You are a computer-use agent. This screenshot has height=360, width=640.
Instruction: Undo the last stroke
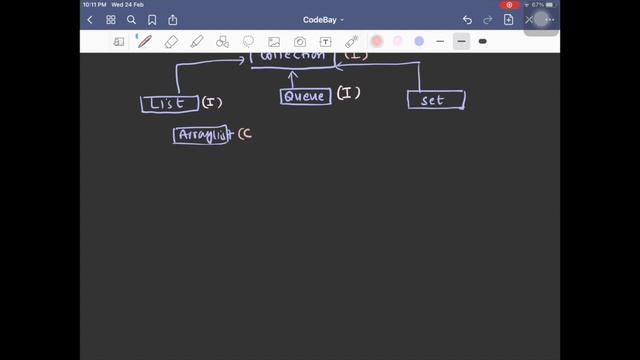(467, 20)
